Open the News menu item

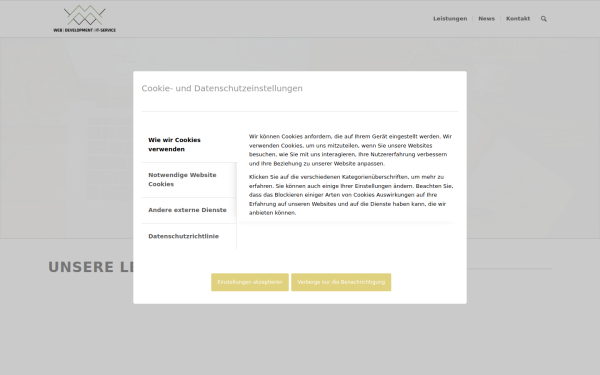486,19
